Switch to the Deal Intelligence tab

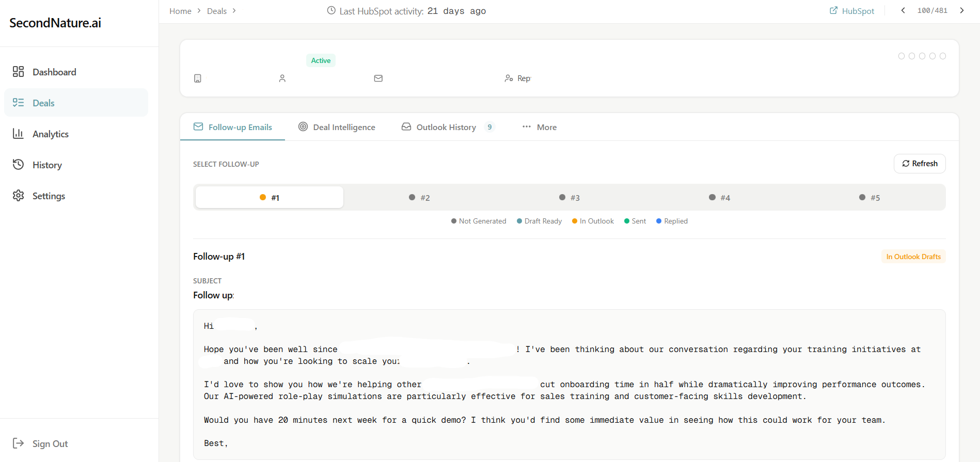pyautogui.click(x=337, y=127)
